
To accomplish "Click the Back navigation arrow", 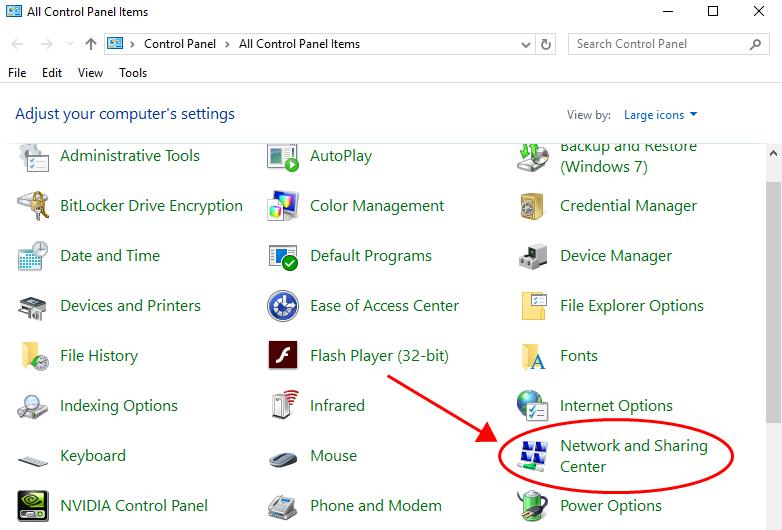I will pyautogui.click(x=17, y=44).
